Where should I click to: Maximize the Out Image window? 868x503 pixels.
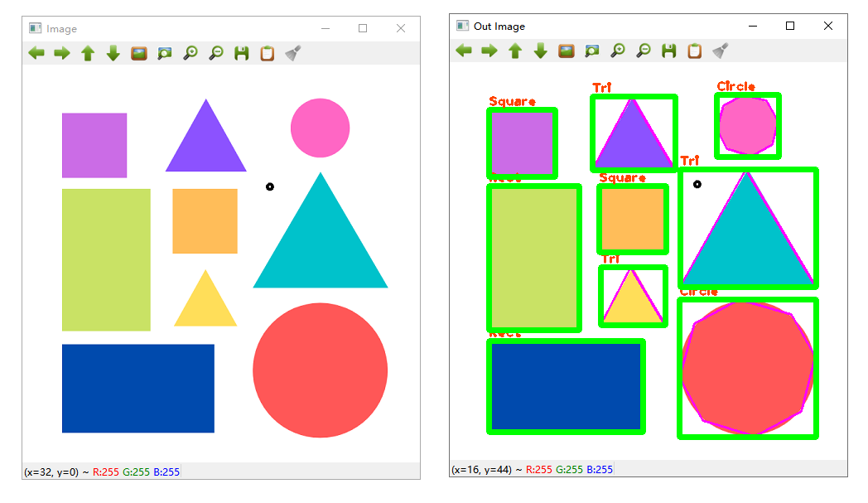(790, 26)
